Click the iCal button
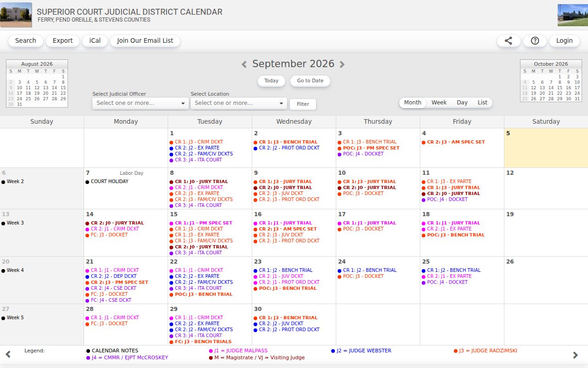Image resolution: width=588 pixels, height=368 pixels. pos(95,40)
